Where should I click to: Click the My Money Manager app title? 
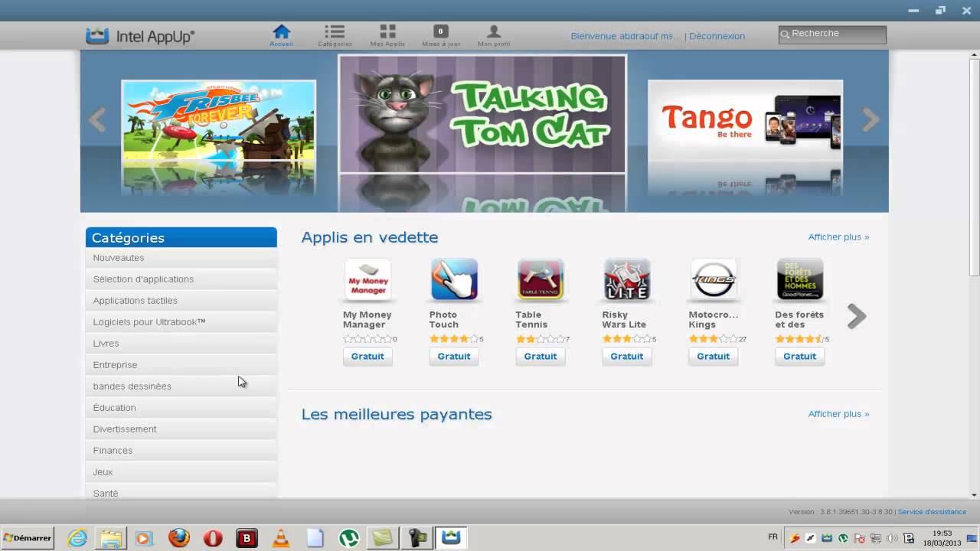pos(367,320)
